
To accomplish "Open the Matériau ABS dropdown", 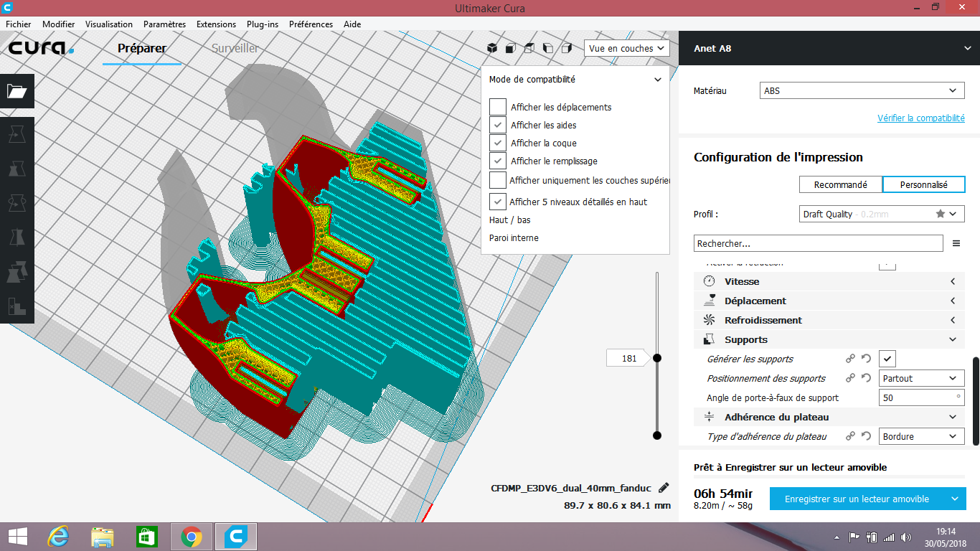I will 862,91.
